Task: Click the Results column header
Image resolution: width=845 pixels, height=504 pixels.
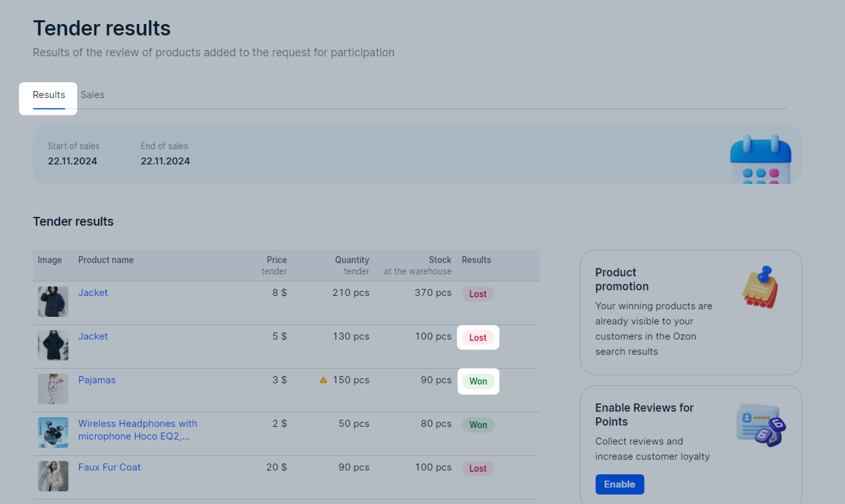Action: pos(476,260)
